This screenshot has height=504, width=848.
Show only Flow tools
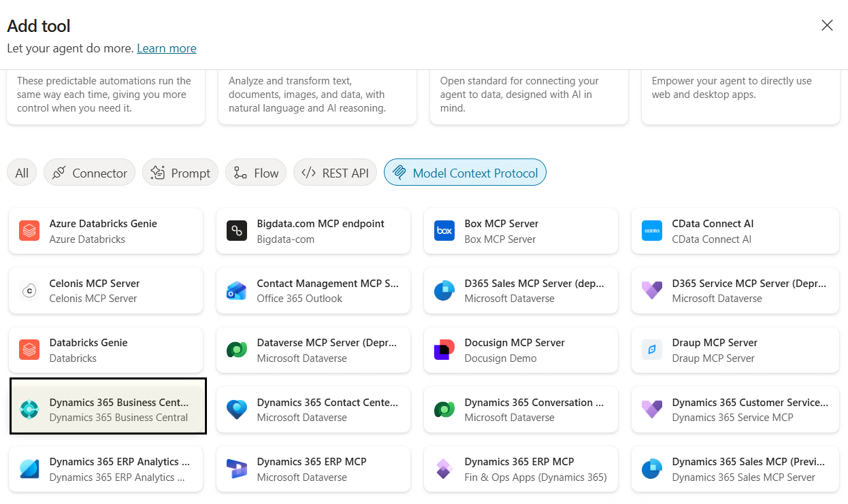coord(256,173)
